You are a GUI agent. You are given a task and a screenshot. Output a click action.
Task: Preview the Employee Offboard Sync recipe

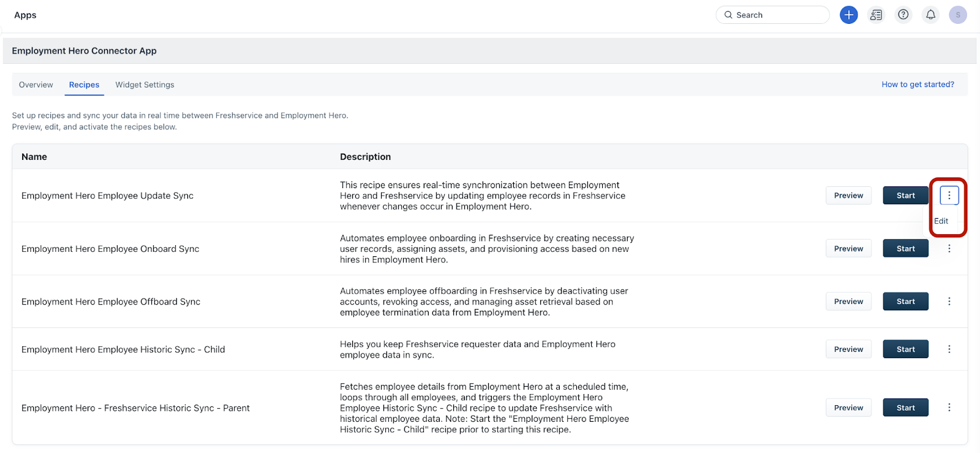point(848,301)
